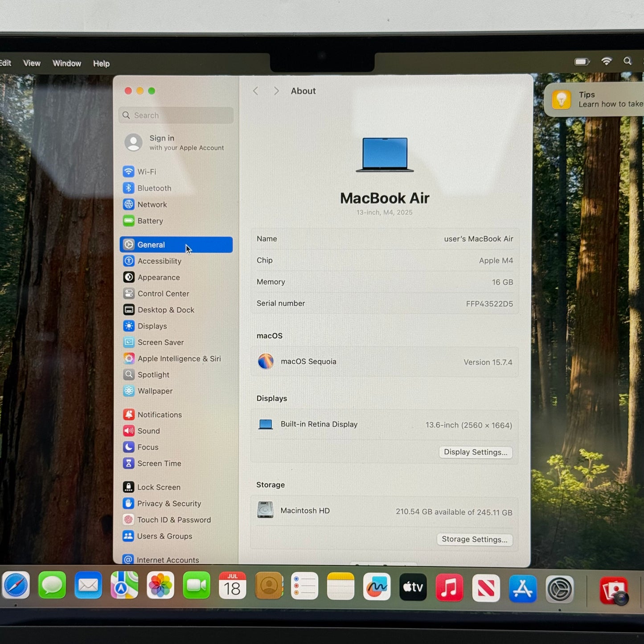This screenshot has height=644, width=644.
Task: Open the View menu
Action: [x=32, y=63]
